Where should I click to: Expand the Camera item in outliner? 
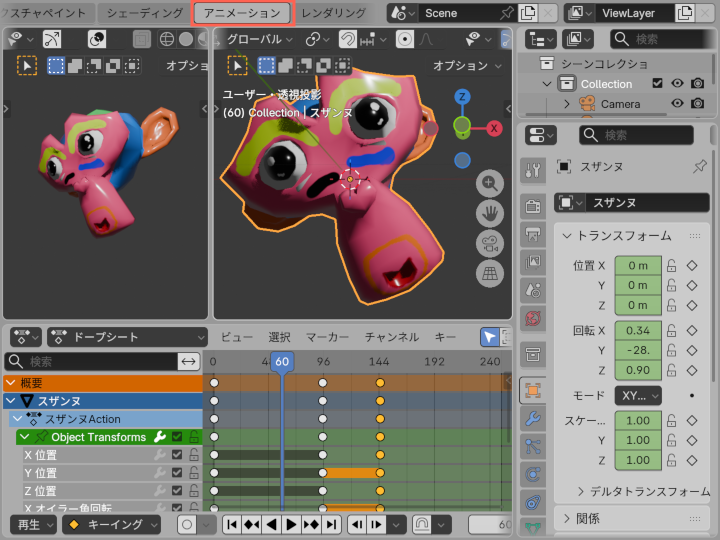coord(567,104)
